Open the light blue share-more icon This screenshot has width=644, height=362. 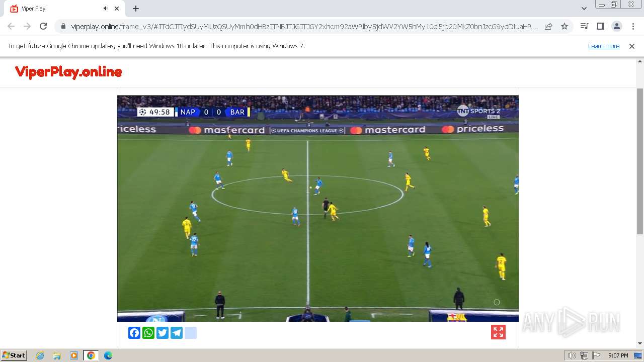click(x=191, y=333)
